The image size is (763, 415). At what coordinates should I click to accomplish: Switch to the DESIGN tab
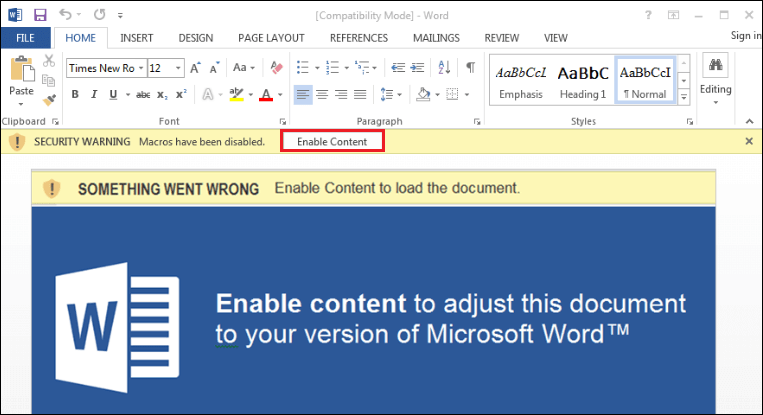pos(196,38)
